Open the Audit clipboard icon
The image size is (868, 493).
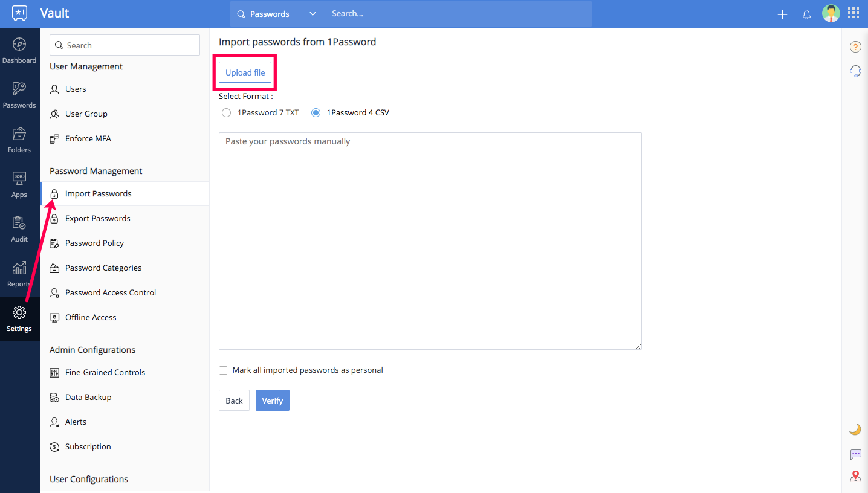[19, 223]
